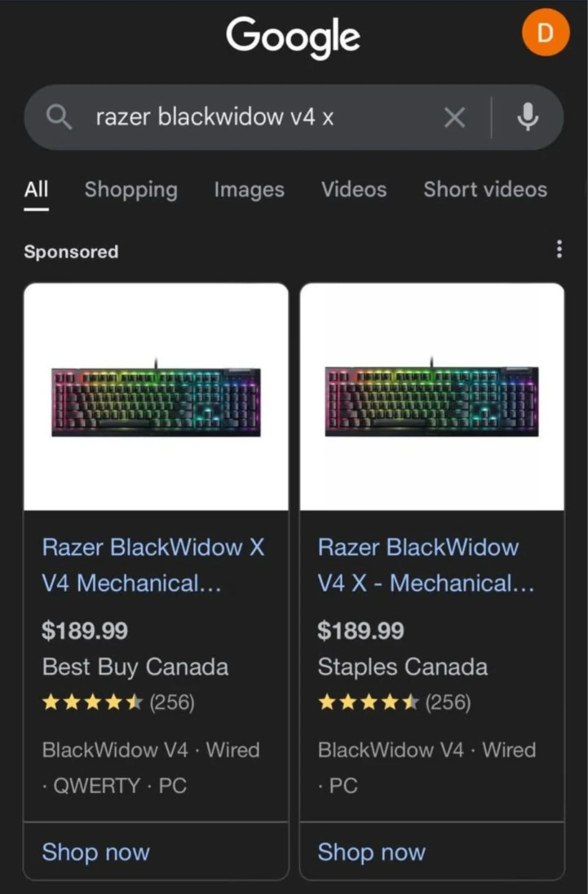Open Razer BlackWidow V4 X - Mechanical link

pos(426,565)
